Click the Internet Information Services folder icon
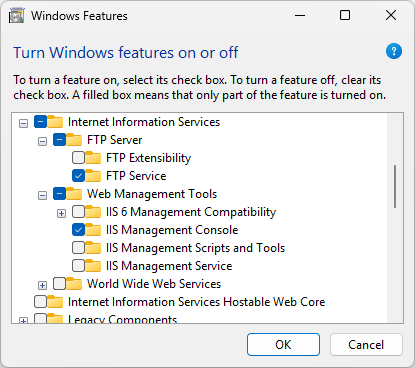Screen dimensions: 415x368 coord(55,122)
